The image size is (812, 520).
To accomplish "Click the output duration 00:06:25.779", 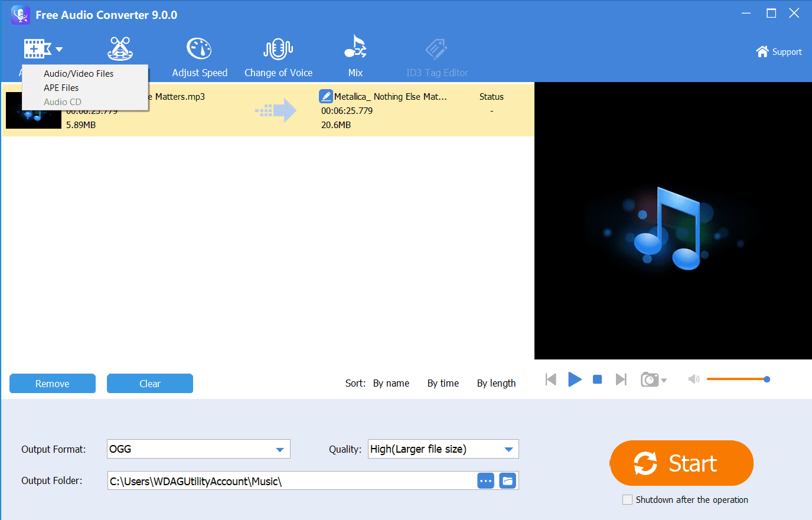I will click(347, 110).
